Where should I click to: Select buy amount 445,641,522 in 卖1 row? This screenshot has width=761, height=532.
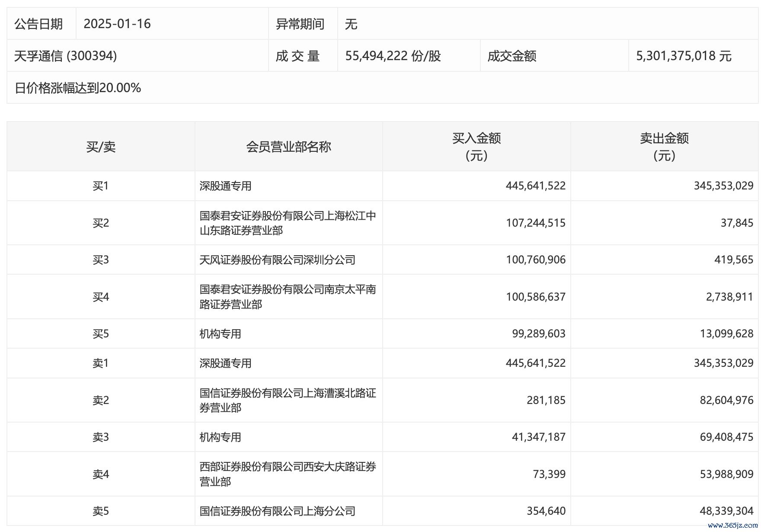click(x=536, y=363)
